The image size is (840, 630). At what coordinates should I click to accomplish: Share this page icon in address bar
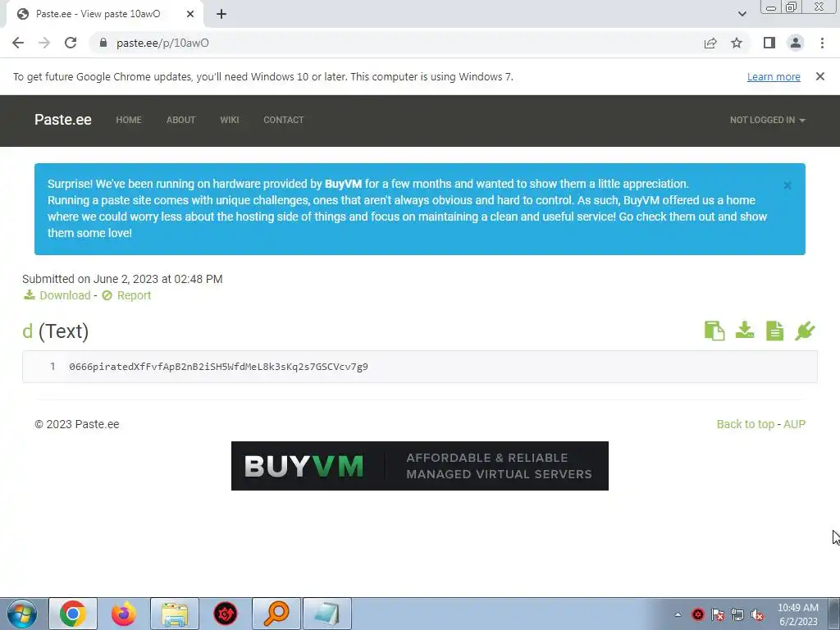pos(710,43)
